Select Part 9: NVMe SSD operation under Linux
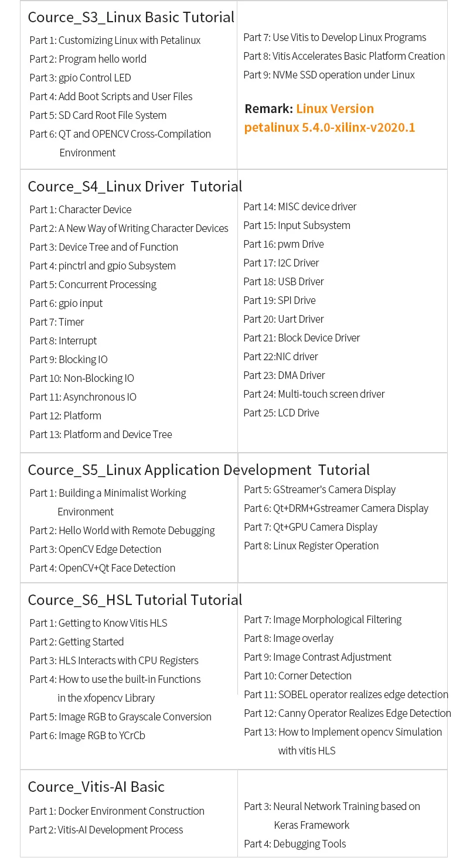Viewport: 463px width, 868px height. point(329,75)
